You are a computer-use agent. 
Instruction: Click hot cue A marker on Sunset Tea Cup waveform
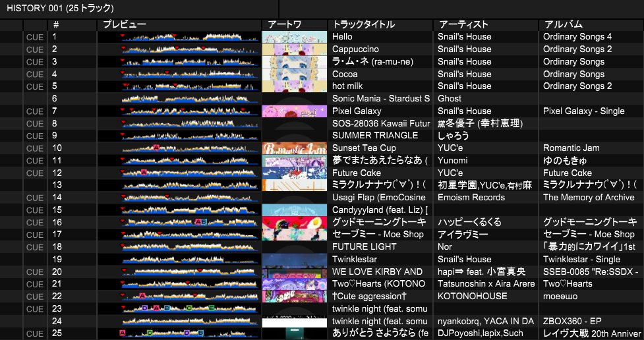(x=156, y=148)
